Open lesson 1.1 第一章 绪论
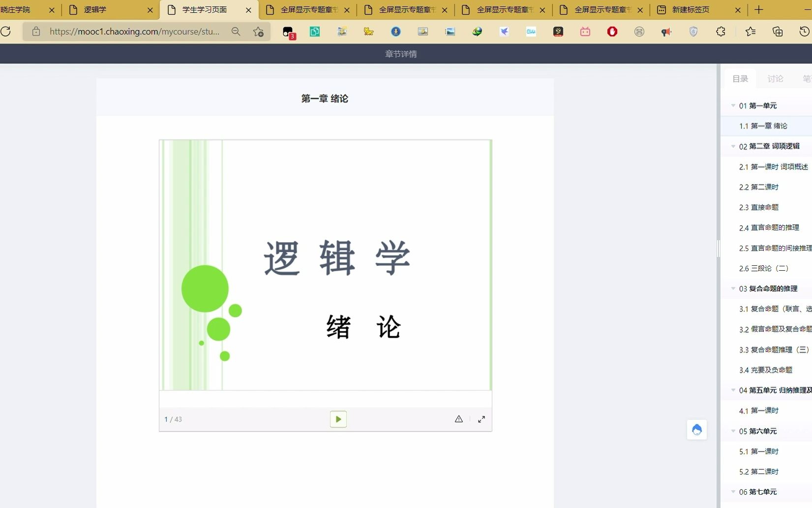The width and height of the screenshot is (812, 508). coord(766,126)
